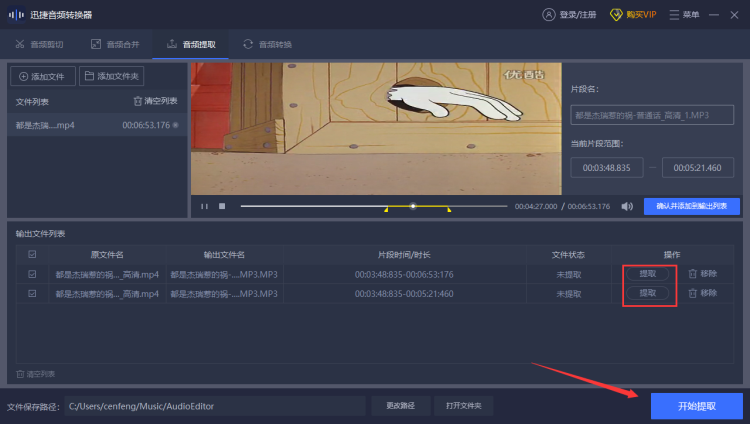
Task: Toggle checkbox for the 00:05:21:460 row
Action: tap(32, 293)
